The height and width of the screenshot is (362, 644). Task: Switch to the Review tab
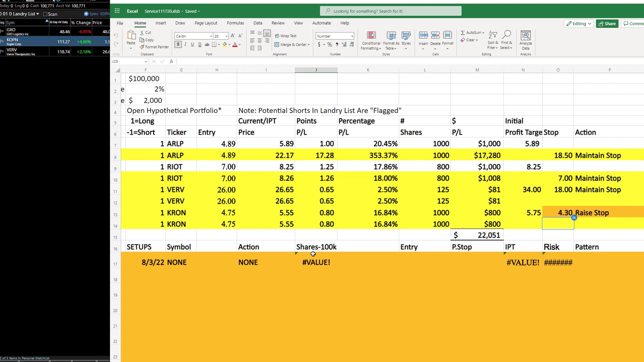pos(278,23)
